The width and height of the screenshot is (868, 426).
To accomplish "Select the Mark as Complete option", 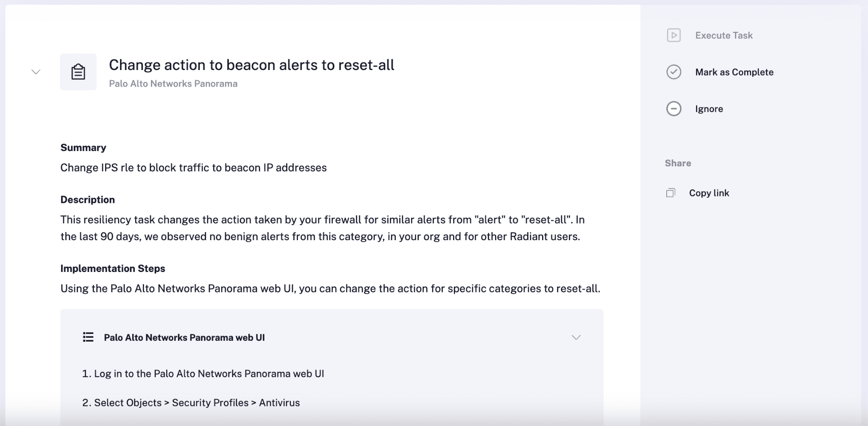I will point(734,72).
